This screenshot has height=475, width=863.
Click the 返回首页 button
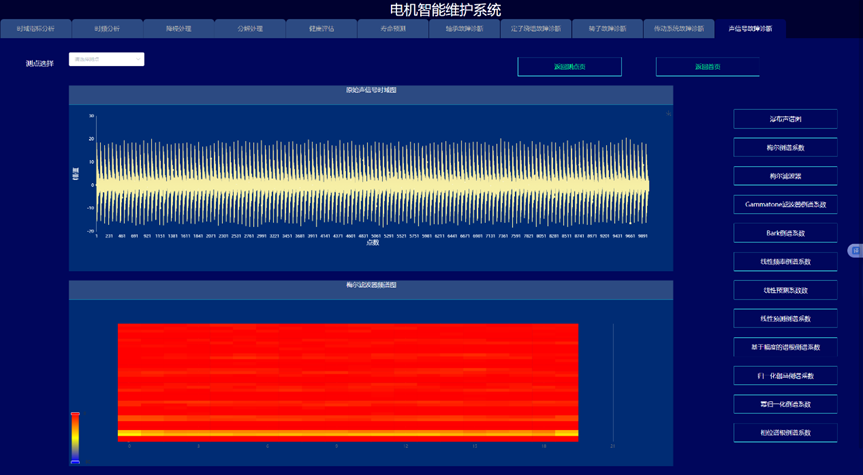coord(707,67)
